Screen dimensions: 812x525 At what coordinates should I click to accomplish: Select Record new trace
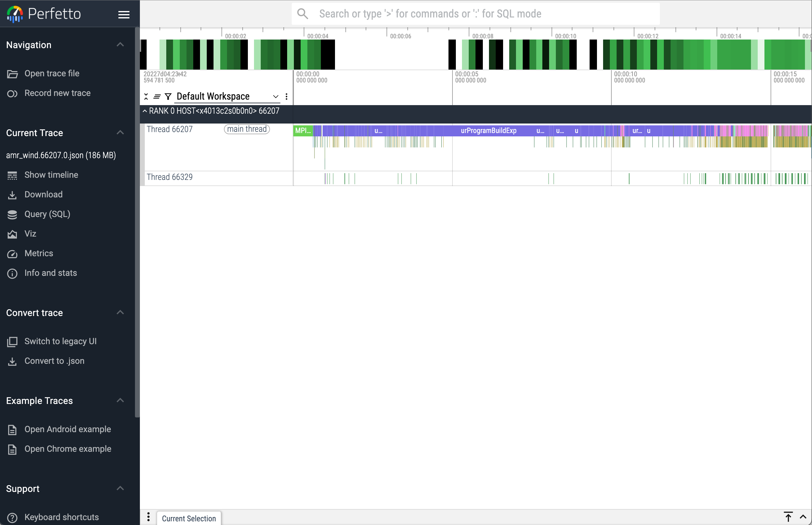pyautogui.click(x=57, y=93)
